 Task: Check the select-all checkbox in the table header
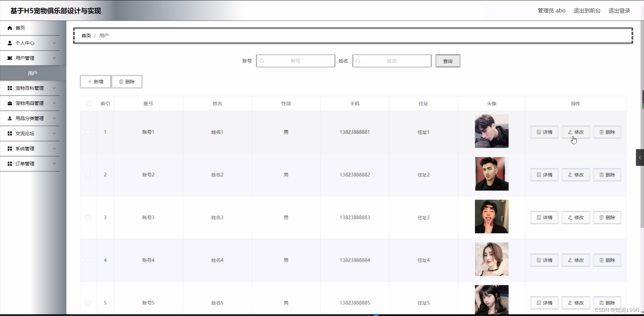click(x=88, y=104)
